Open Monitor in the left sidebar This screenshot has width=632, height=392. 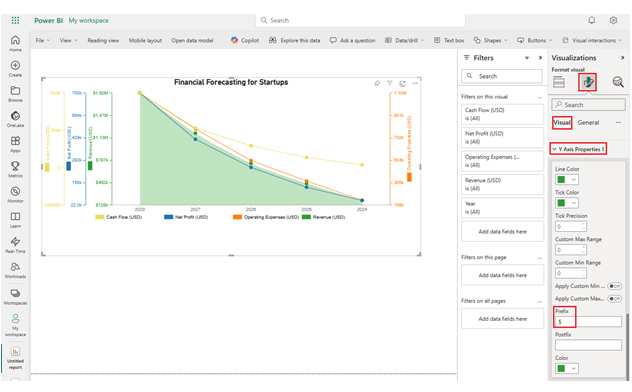(x=15, y=194)
